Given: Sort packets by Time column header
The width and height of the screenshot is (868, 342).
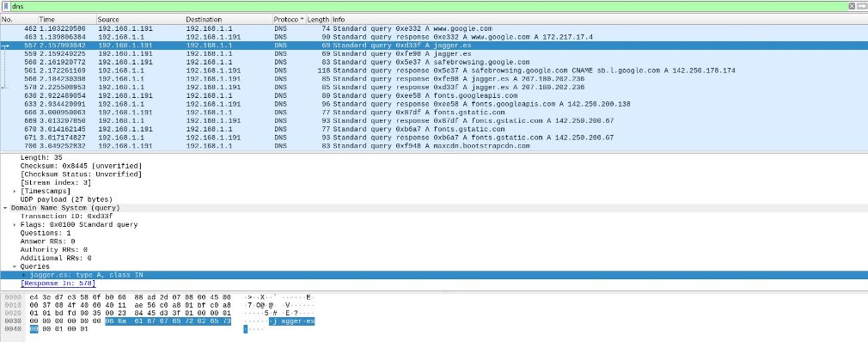Looking at the screenshot, I should (x=66, y=20).
